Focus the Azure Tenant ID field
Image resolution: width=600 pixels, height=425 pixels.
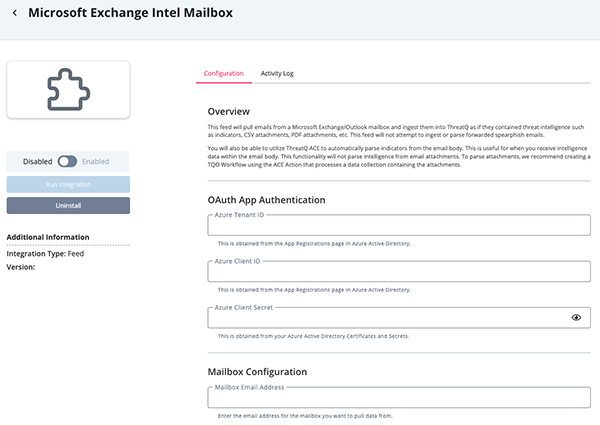coord(399,225)
